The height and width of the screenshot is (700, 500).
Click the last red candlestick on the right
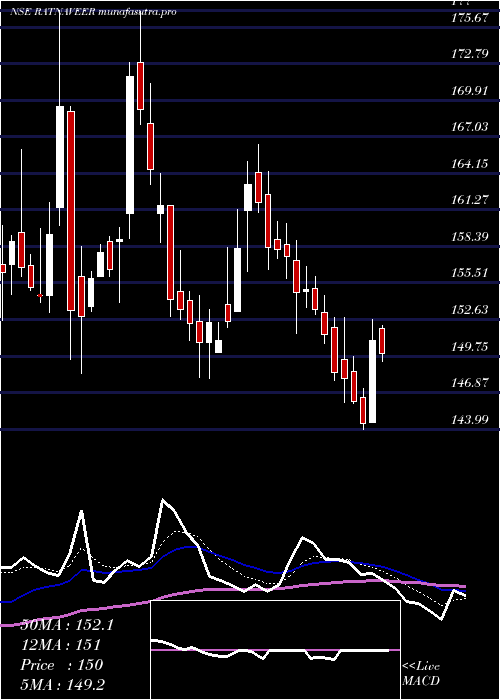click(382, 341)
